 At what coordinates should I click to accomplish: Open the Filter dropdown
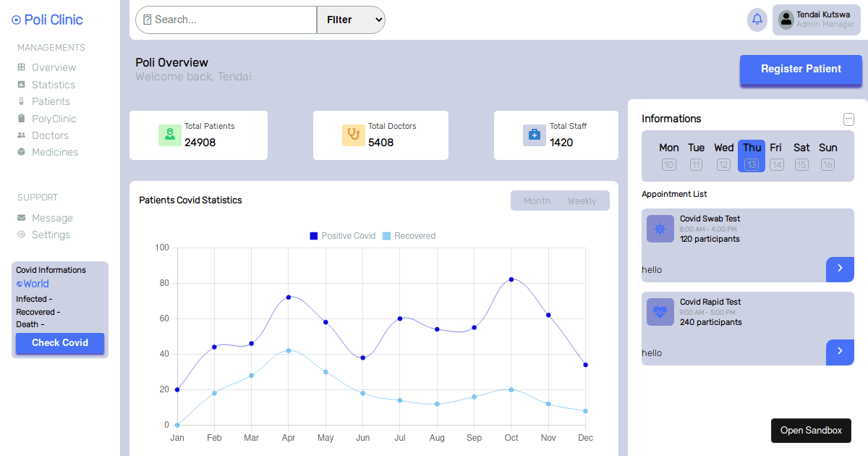click(x=351, y=20)
